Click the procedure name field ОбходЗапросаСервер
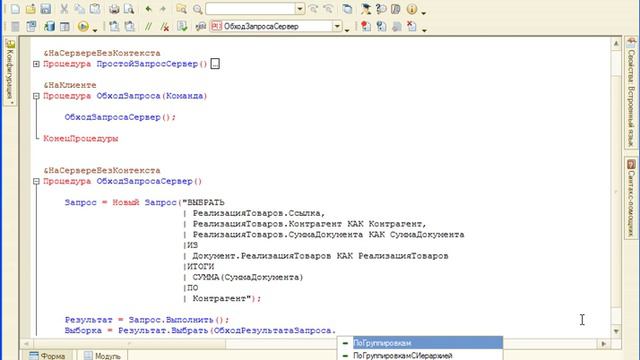The height and width of the screenshot is (360, 640). click(x=271, y=26)
